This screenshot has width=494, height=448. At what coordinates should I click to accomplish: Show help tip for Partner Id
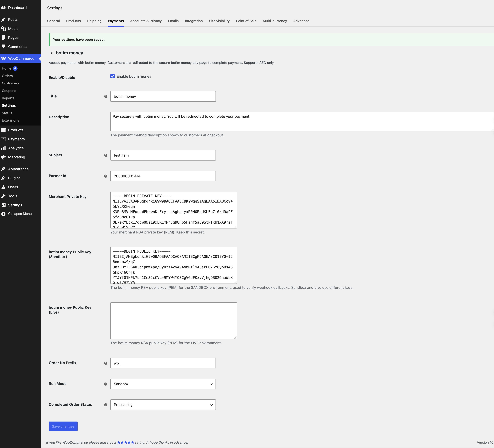106,176
